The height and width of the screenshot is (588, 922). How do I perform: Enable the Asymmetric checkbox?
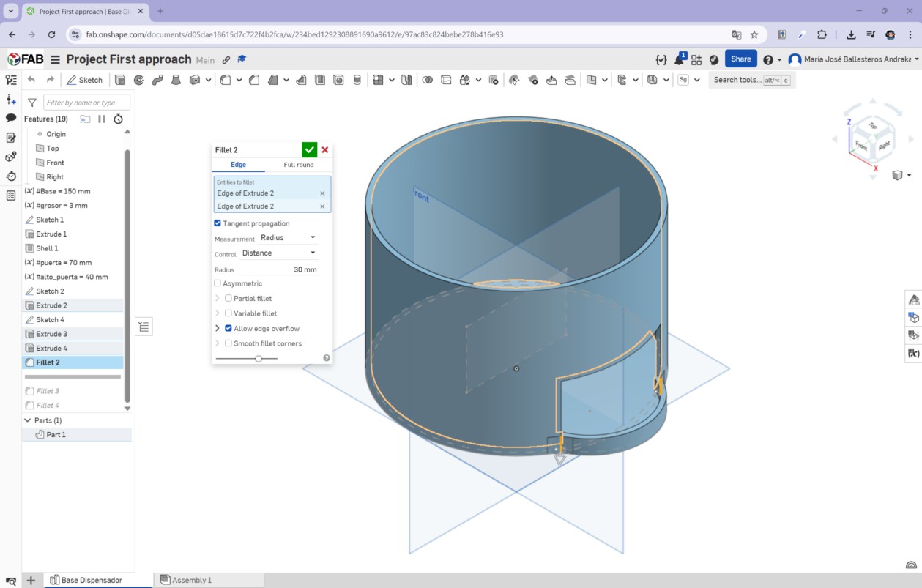click(x=218, y=283)
